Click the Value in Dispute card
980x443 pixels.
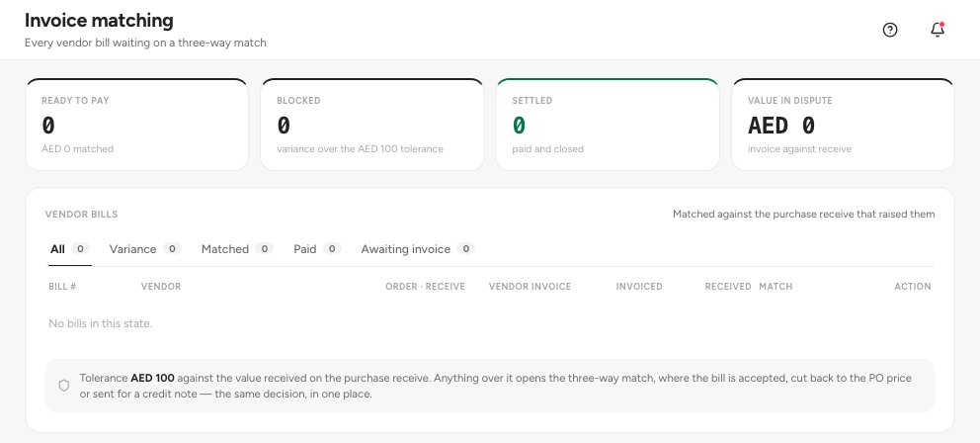click(x=843, y=125)
